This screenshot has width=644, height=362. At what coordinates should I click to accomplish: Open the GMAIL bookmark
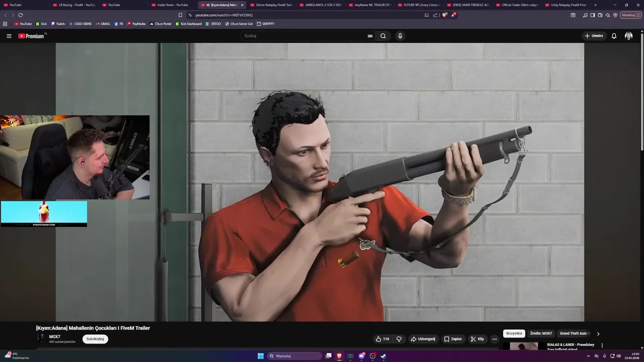tap(103, 24)
